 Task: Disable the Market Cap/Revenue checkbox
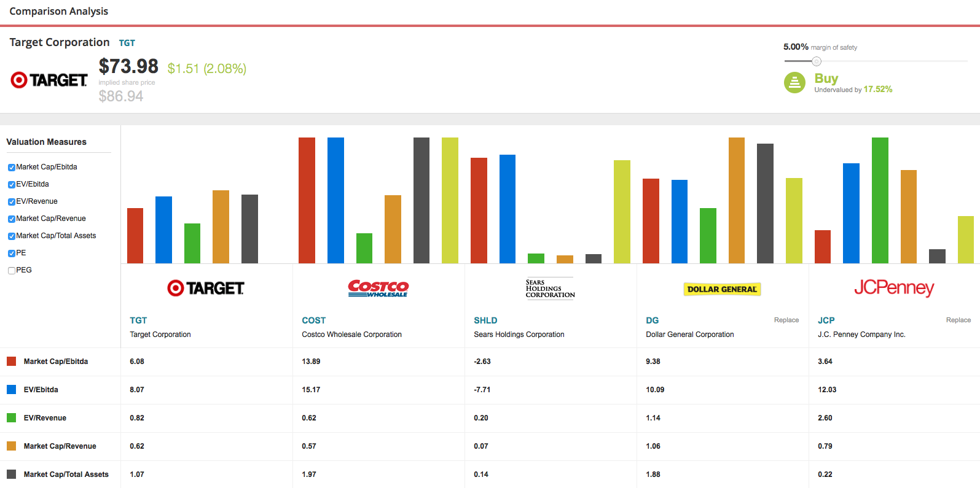click(x=12, y=219)
